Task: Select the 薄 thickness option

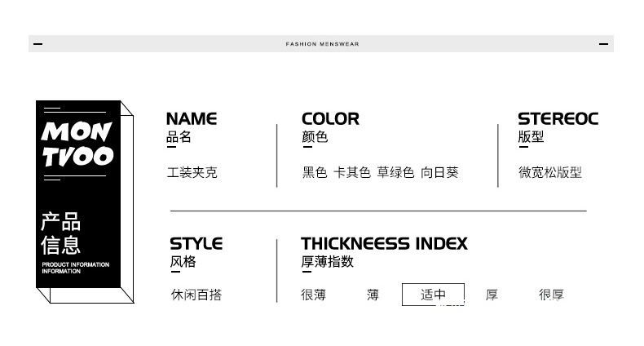Action: (x=373, y=295)
